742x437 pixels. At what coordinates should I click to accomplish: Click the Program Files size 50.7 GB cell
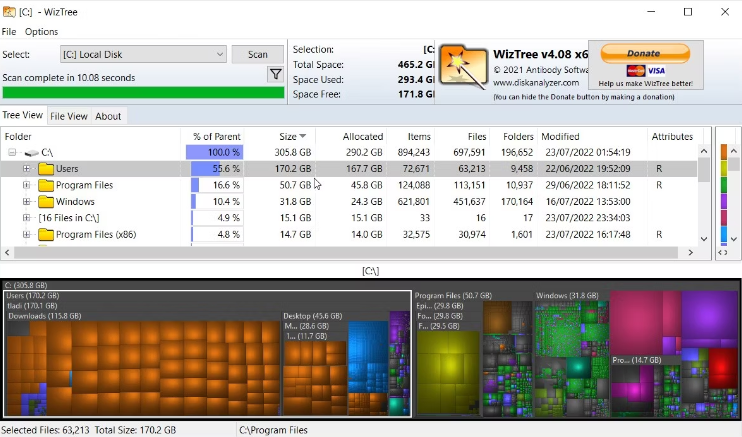point(295,185)
